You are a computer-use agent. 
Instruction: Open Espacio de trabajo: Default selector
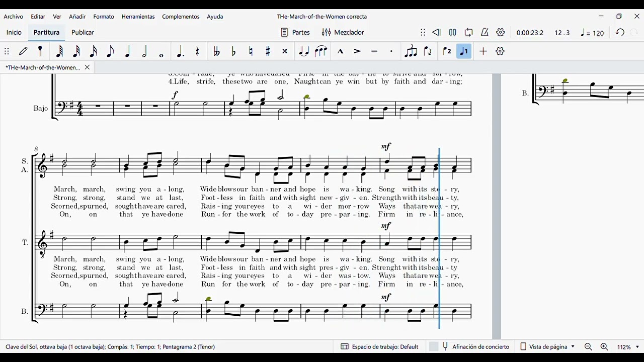(380, 347)
